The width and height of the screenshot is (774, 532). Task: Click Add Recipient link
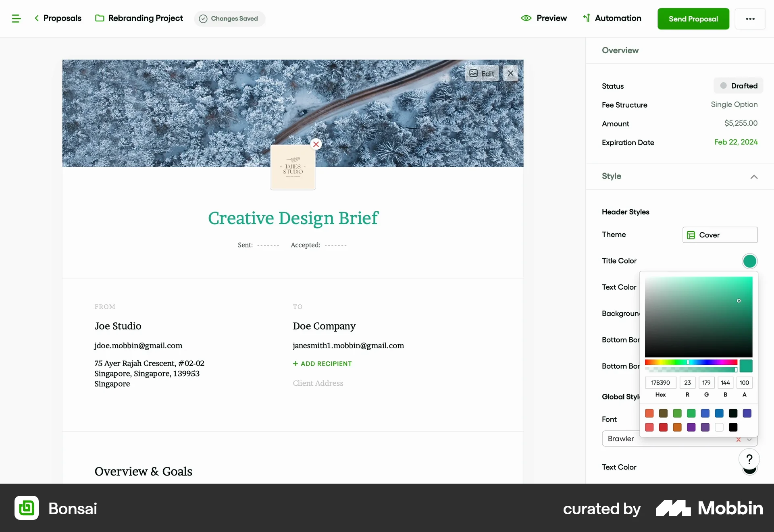322,363
